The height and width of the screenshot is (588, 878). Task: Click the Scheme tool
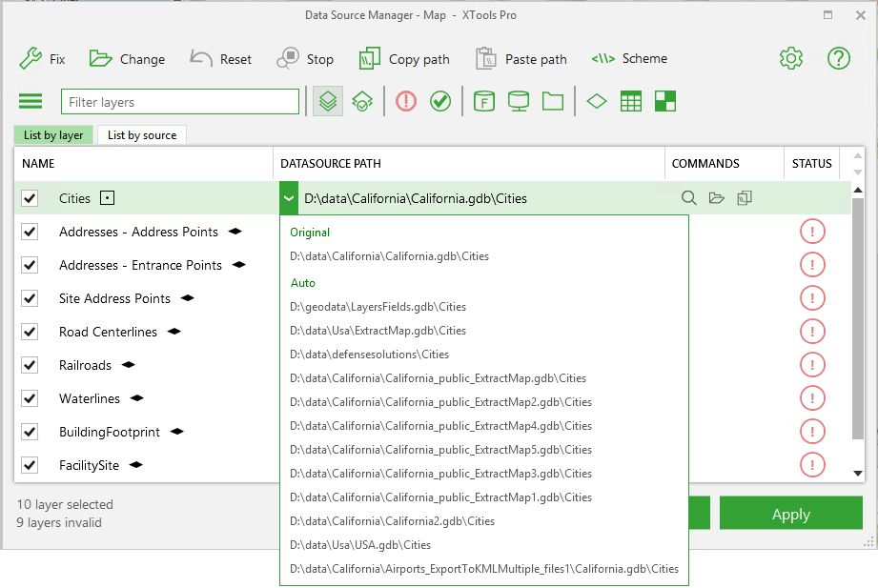(629, 58)
